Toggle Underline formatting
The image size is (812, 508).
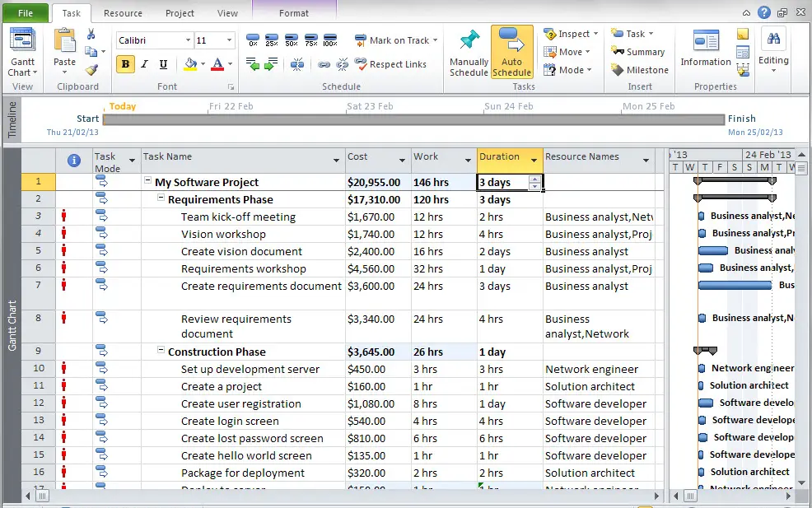pyautogui.click(x=163, y=64)
